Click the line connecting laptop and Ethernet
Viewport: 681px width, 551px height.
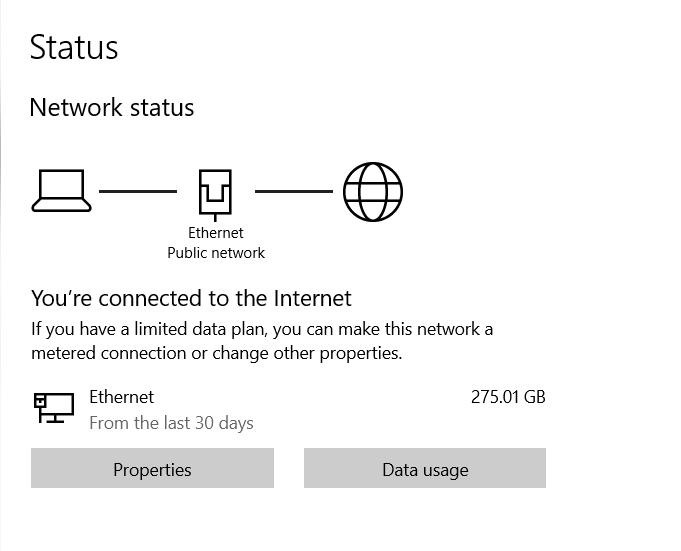[138, 191]
